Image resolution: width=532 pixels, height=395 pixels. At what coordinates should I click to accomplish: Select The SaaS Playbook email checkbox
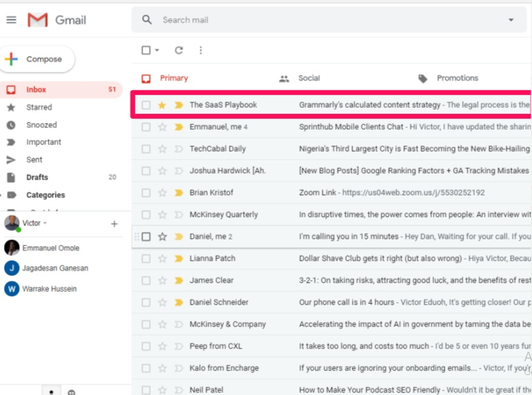point(146,105)
